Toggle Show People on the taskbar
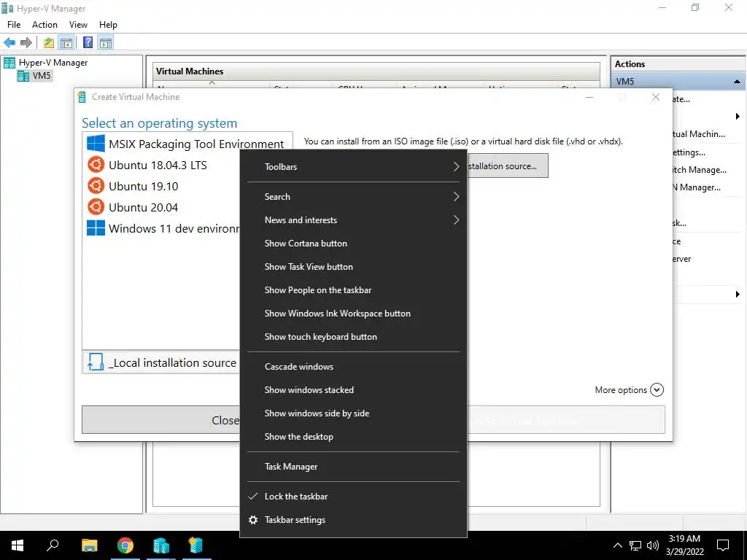 click(353, 290)
